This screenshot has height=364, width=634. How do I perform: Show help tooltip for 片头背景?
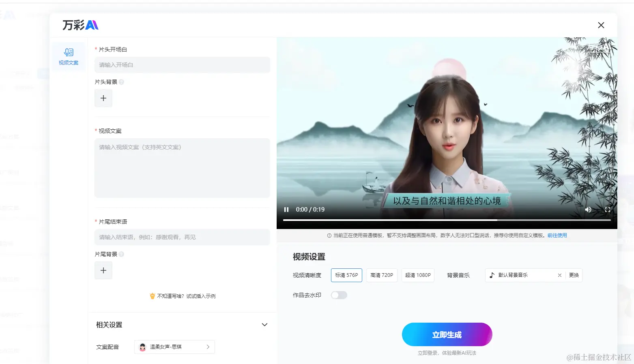coord(121,82)
